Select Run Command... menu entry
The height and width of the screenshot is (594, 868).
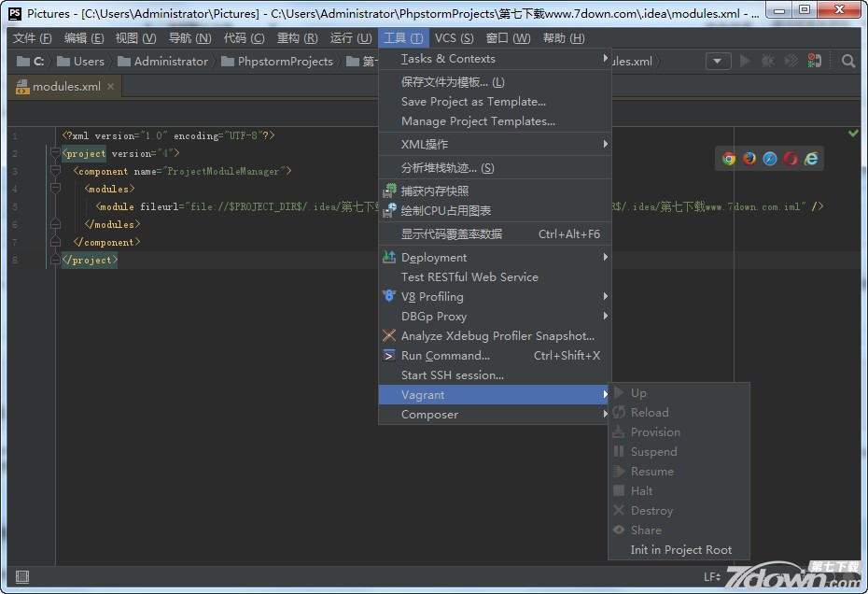coord(445,355)
